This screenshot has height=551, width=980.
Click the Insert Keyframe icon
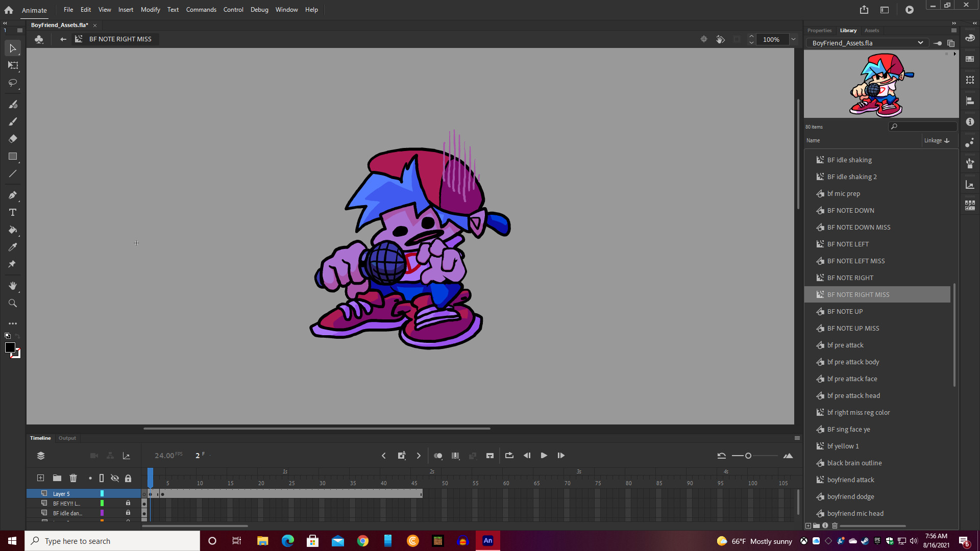tap(402, 456)
